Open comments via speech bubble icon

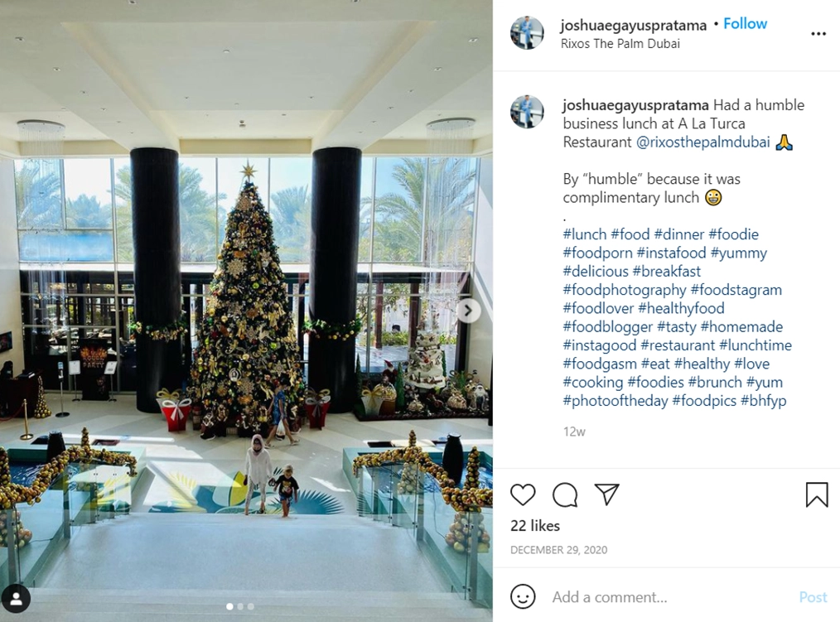[565, 494]
